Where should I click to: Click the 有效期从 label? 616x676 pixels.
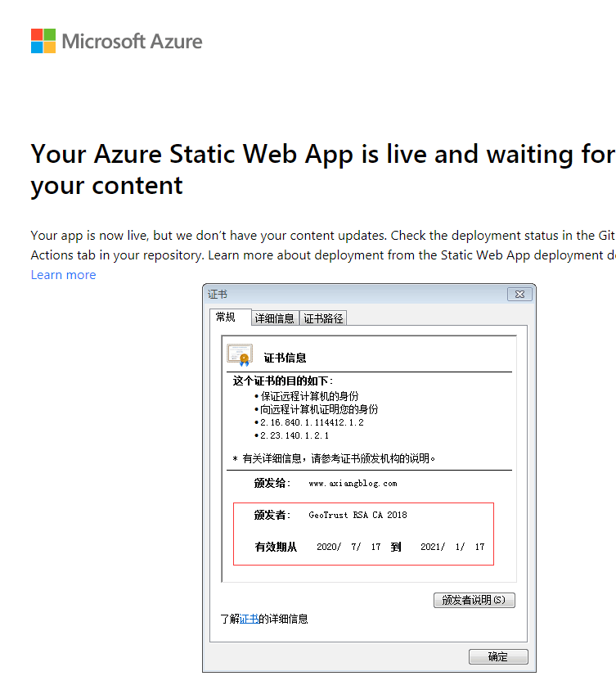pos(276,547)
